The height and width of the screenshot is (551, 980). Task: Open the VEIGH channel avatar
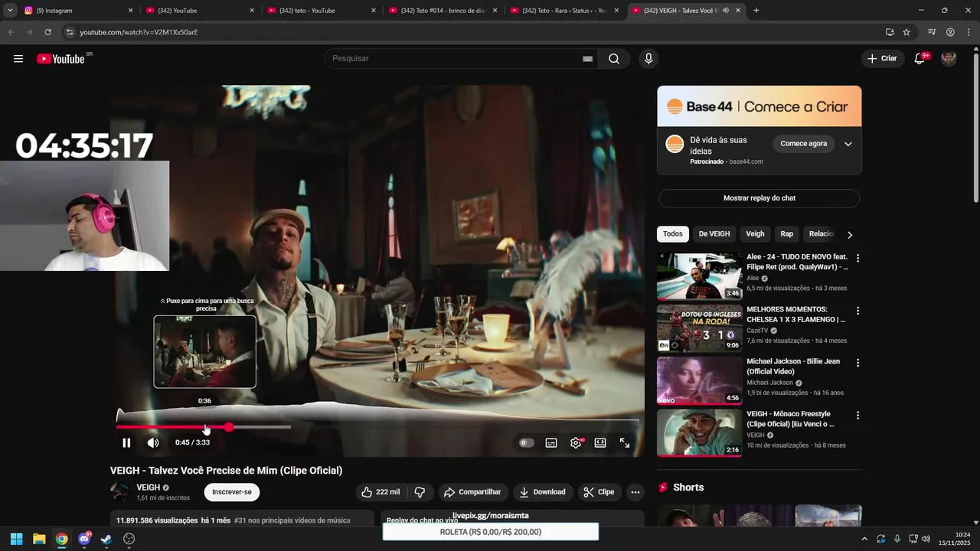coord(120,492)
